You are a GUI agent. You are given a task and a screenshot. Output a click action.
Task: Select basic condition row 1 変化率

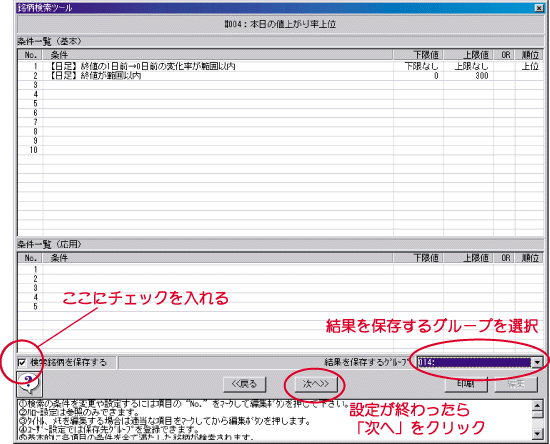tap(281, 66)
